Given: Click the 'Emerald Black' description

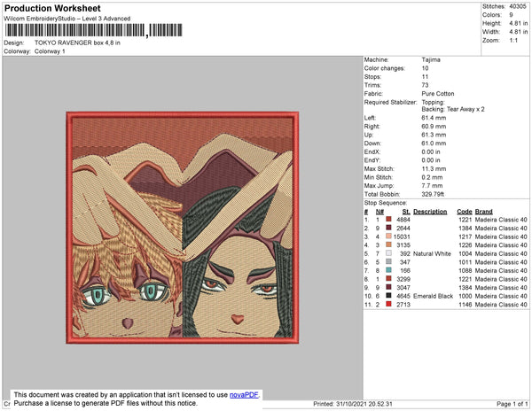Looking at the screenshot, I should [433, 296].
